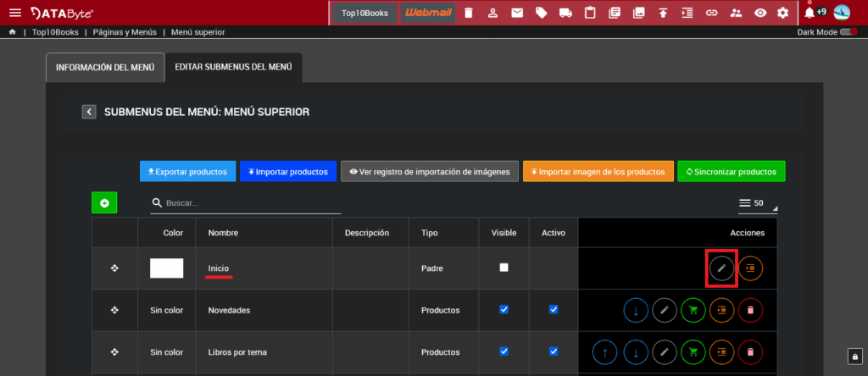This screenshot has height=376, width=868.
Task: Click the delivery truck icon in toolbar
Action: coord(565,13)
